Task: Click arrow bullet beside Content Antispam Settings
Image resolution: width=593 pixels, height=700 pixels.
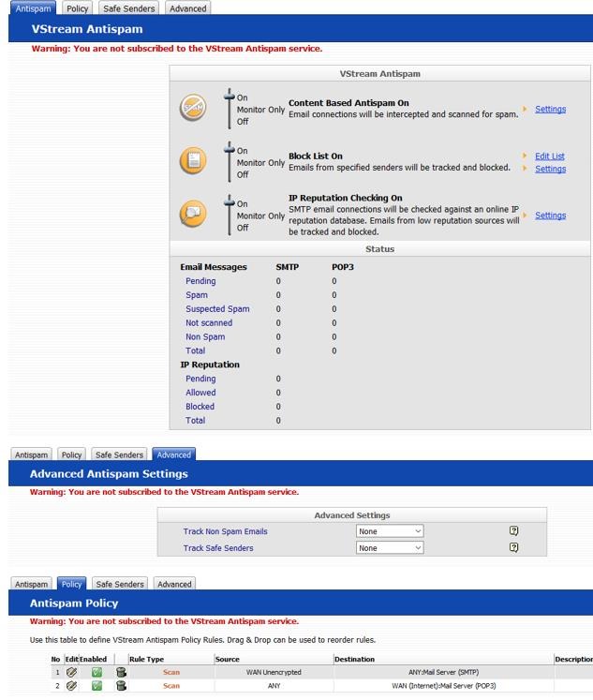Action: click(525, 109)
